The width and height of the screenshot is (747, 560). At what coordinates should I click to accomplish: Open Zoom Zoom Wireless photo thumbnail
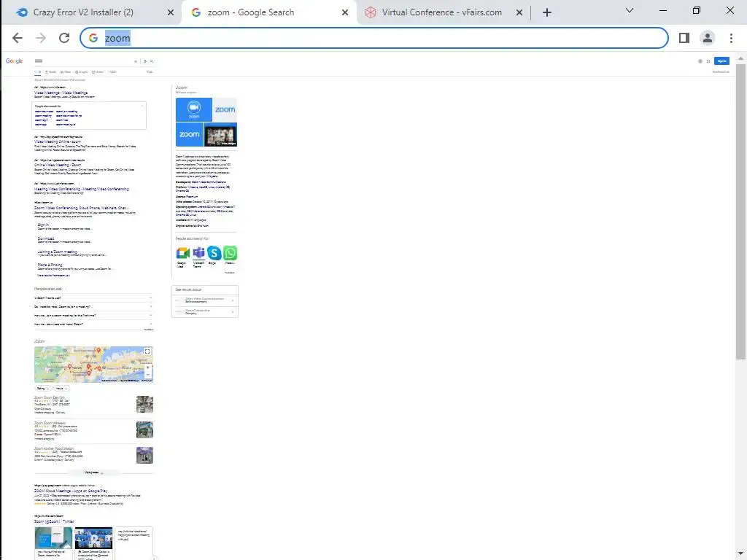coord(145,430)
